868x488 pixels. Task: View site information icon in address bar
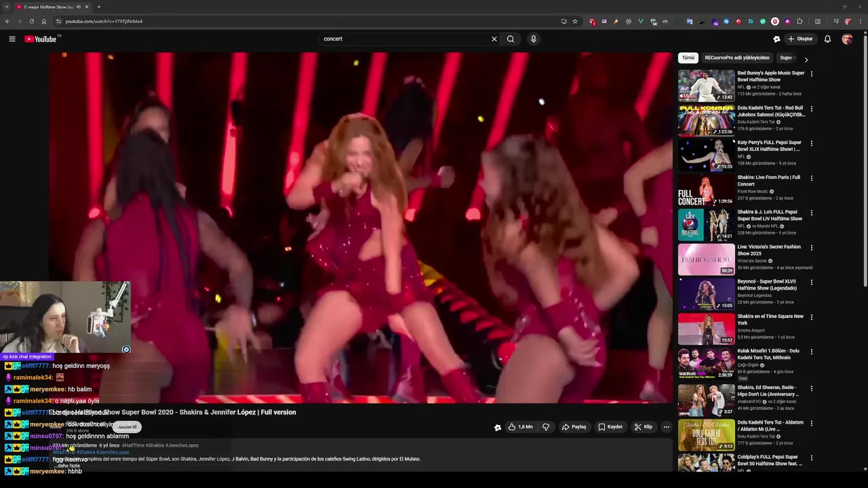pyautogui.click(x=59, y=21)
